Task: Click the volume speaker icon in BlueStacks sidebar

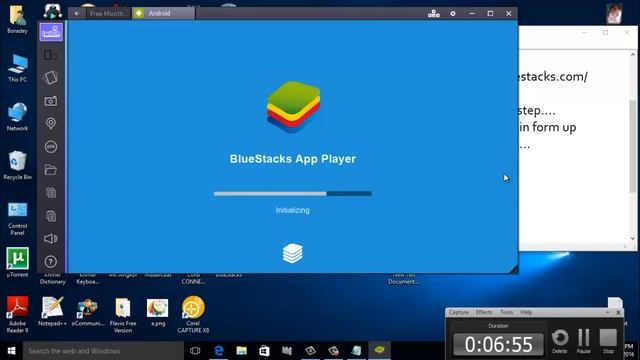Action: tap(51, 239)
